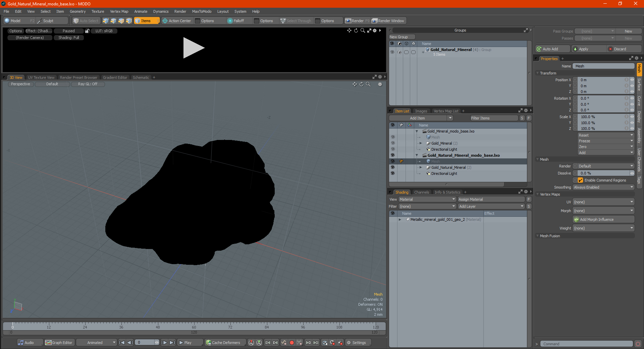Select Polygons mode cube icon
This screenshot has height=349, width=644.
pyautogui.click(x=121, y=21)
